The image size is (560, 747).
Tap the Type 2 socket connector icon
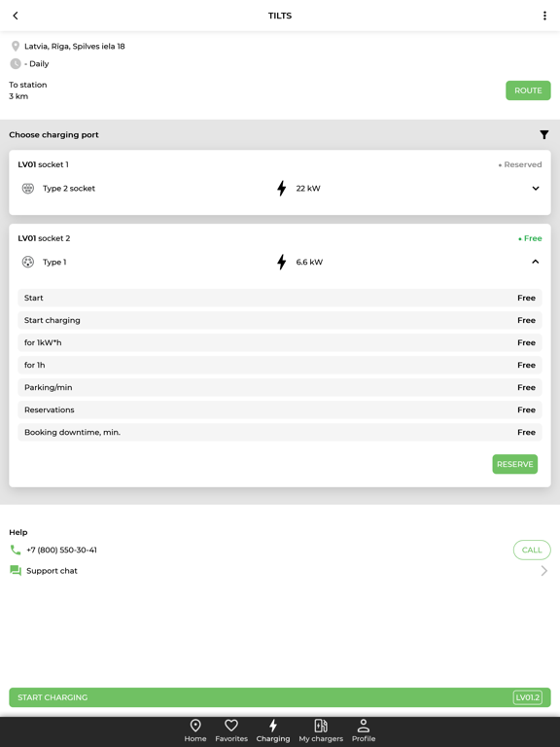28,188
